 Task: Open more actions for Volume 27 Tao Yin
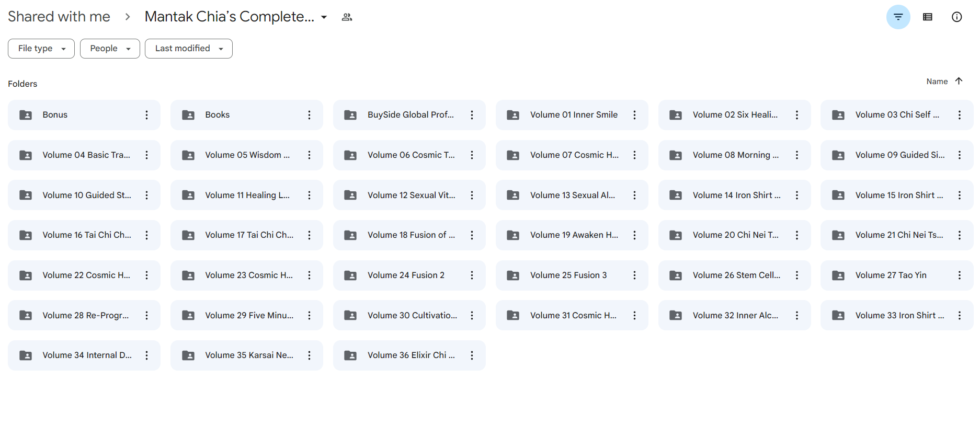pos(960,275)
